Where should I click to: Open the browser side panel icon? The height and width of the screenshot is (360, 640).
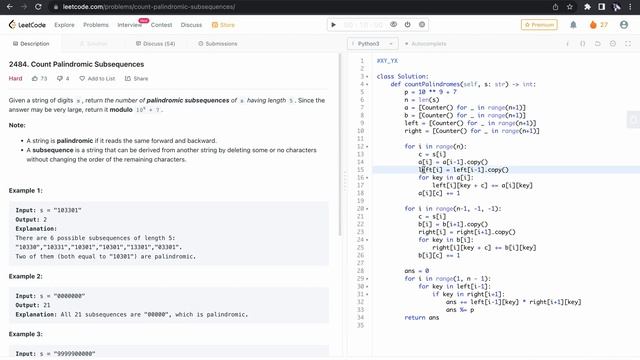602,7
